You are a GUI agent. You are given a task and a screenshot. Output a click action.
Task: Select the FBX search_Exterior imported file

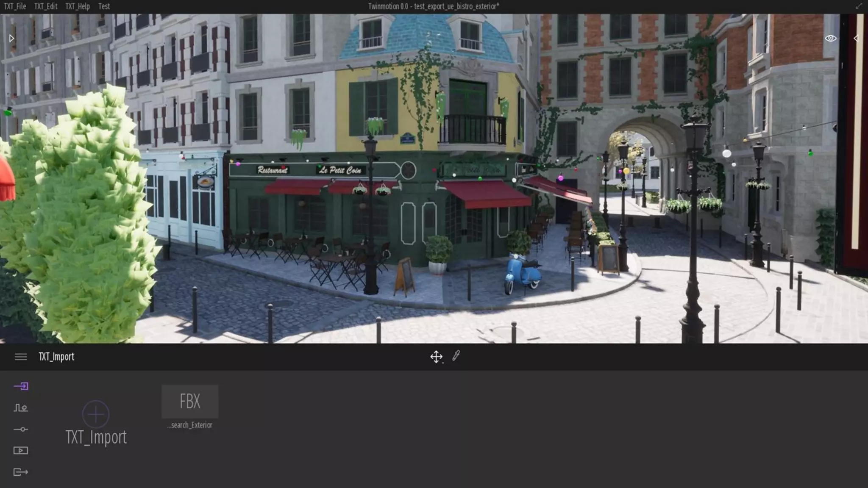[190, 402]
